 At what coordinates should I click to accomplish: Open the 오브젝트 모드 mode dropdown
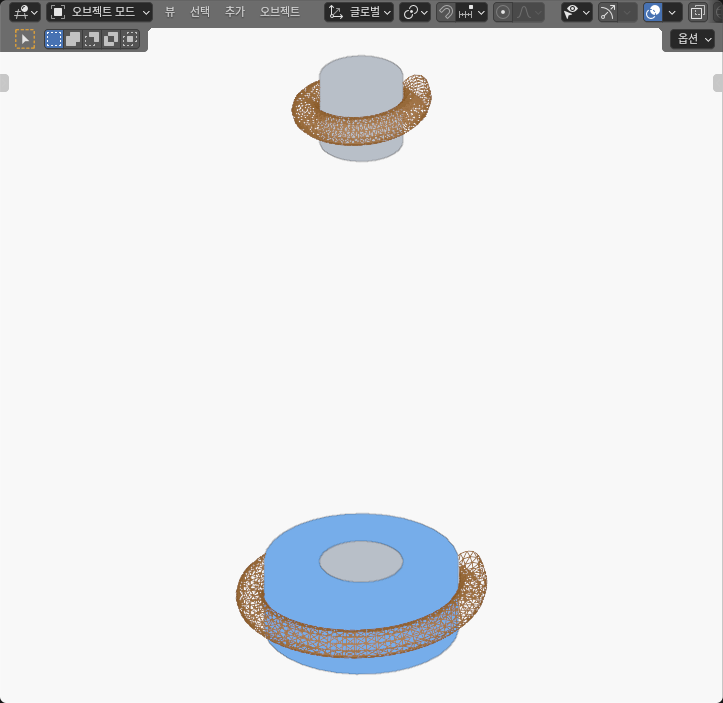pos(100,12)
